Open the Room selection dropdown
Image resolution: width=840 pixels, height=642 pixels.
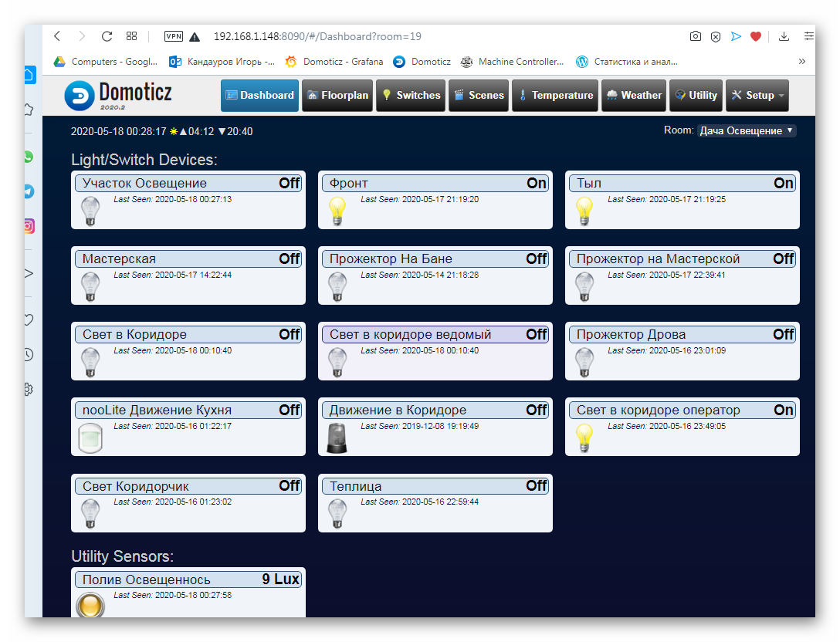747,131
